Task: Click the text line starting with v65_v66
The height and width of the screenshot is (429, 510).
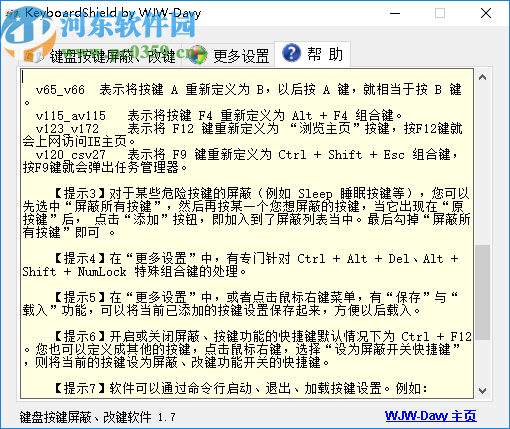Action: 249,90
